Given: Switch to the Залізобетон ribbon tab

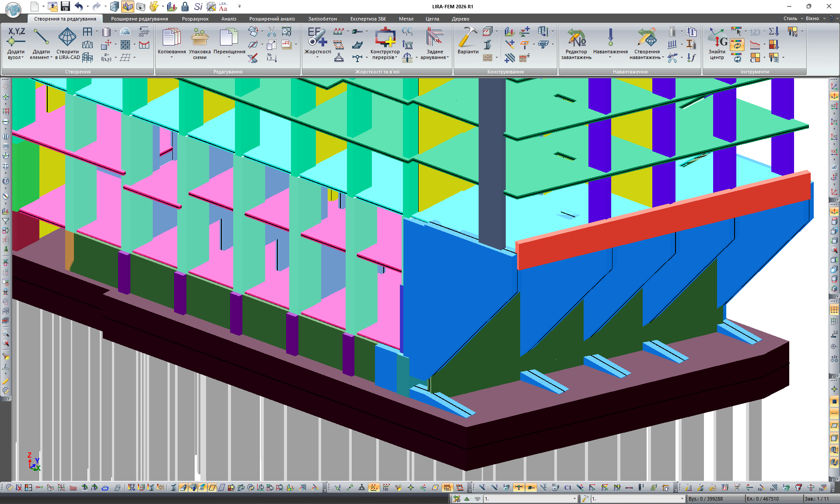Looking at the screenshot, I should [322, 19].
